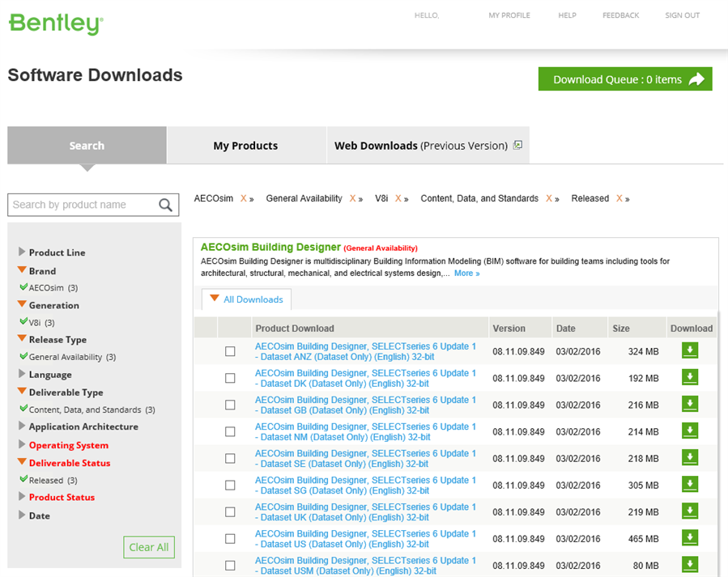Image resolution: width=728 pixels, height=577 pixels.
Task: Collapse the Release Type filter
Action: 21,338
